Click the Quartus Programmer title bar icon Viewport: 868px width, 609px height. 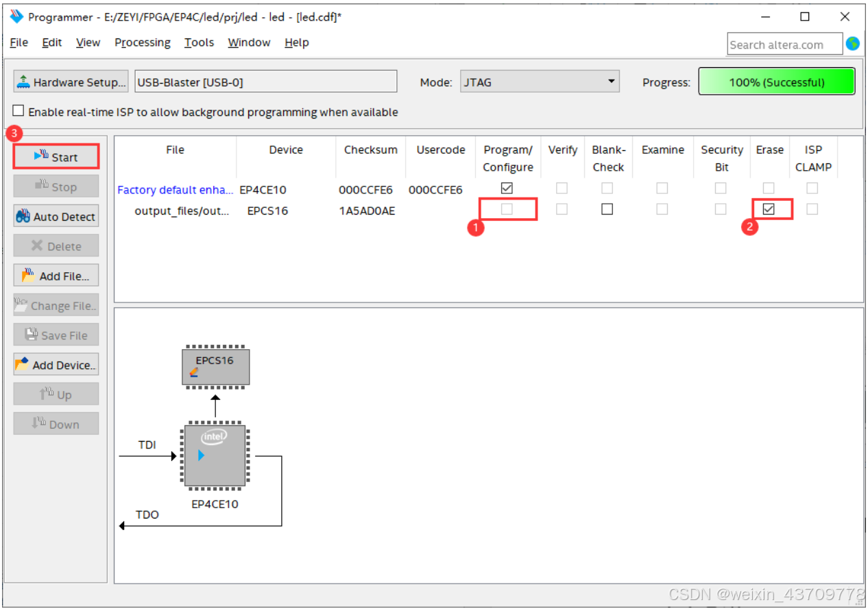pos(16,16)
